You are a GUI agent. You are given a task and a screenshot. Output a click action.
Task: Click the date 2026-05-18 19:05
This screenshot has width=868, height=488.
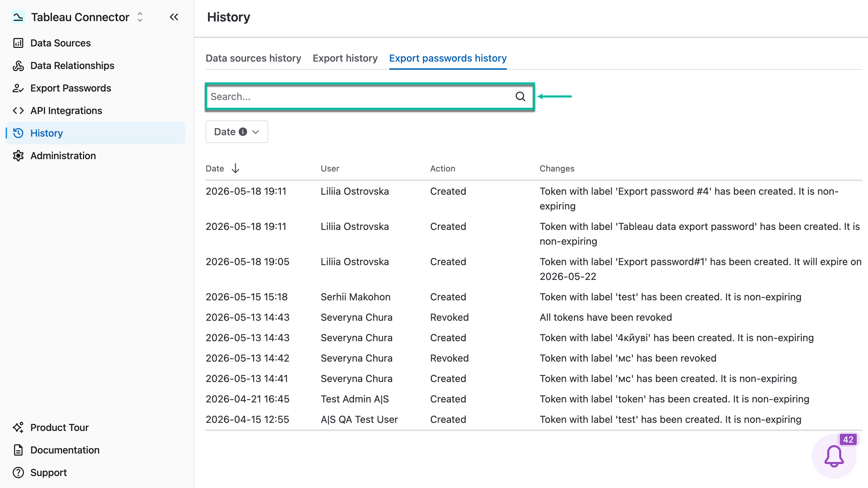tap(247, 262)
